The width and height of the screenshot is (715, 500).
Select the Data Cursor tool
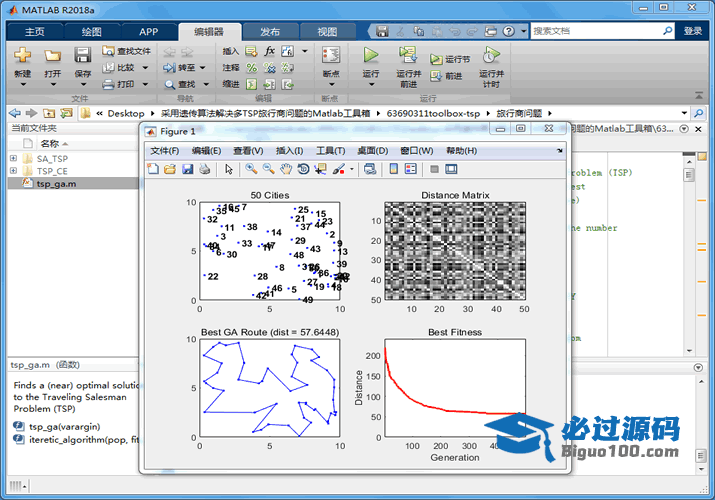pos(320,169)
